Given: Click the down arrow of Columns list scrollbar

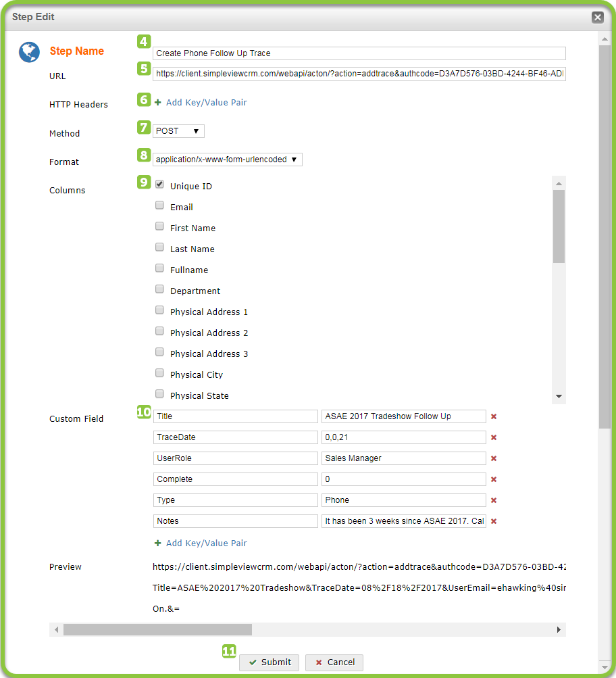Looking at the screenshot, I should 559,397.
